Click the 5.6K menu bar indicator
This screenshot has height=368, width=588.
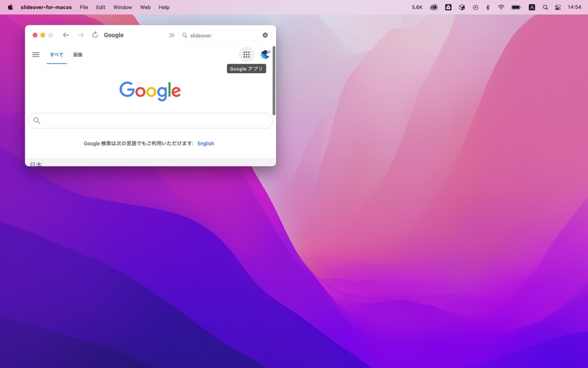pos(417,7)
